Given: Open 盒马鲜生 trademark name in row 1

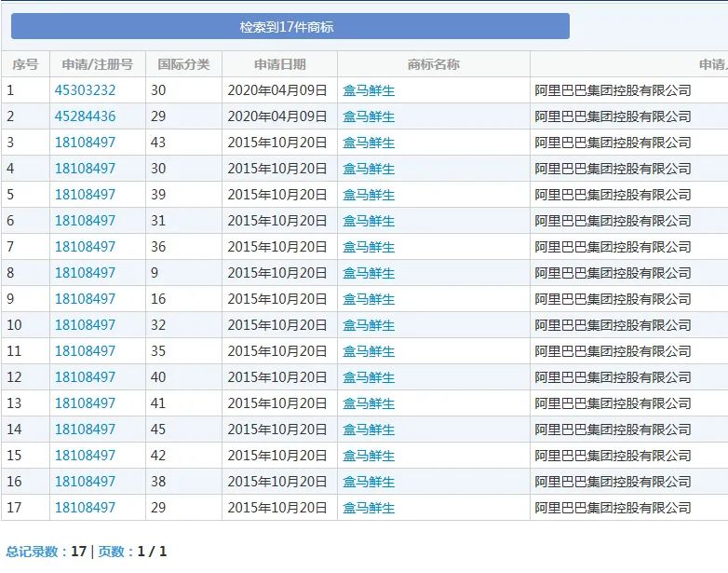Looking at the screenshot, I should point(369,90).
